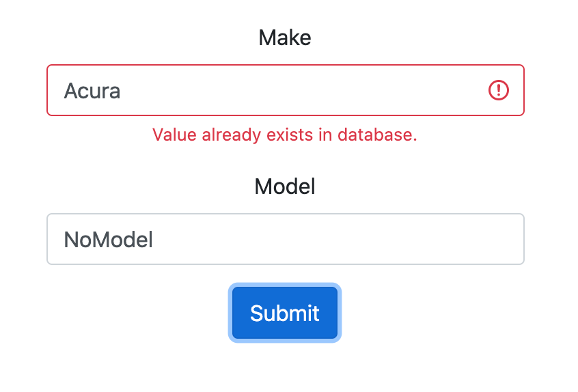Click the Acura text in the Make box
Image resolution: width=578 pixels, height=392 pixels.
92,91
